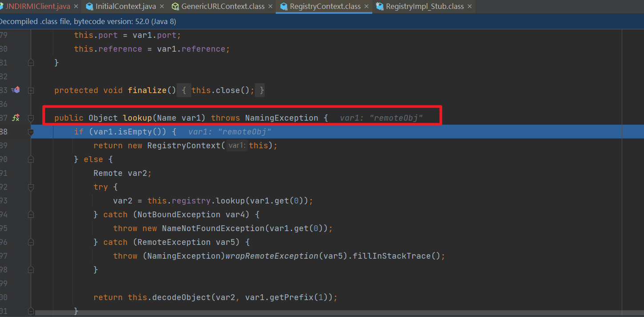The height and width of the screenshot is (317, 644).
Task: Close the RegistryImpl_Stub.class tab
Action: tap(470, 7)
